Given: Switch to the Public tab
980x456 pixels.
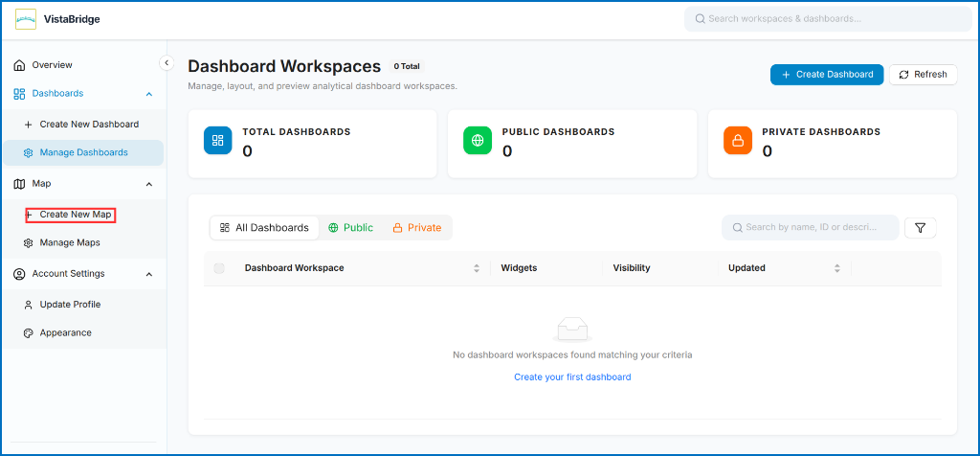Looking at the screenshot, I should point(350,228).
